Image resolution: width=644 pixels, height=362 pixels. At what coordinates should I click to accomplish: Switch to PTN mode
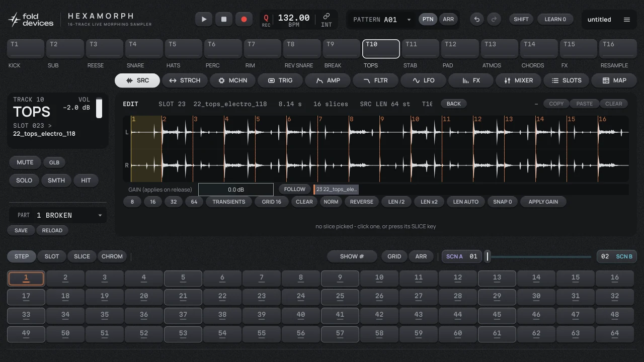428,19
